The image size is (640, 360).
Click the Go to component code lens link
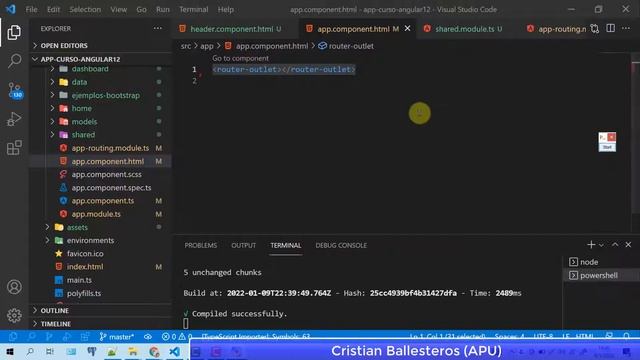[x=240, y=58]
